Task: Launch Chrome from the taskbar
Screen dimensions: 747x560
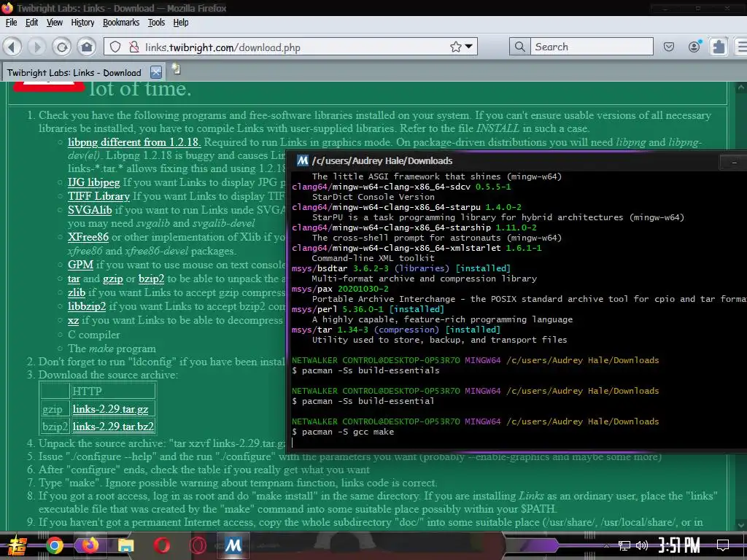Action: [x=54, y=545]
